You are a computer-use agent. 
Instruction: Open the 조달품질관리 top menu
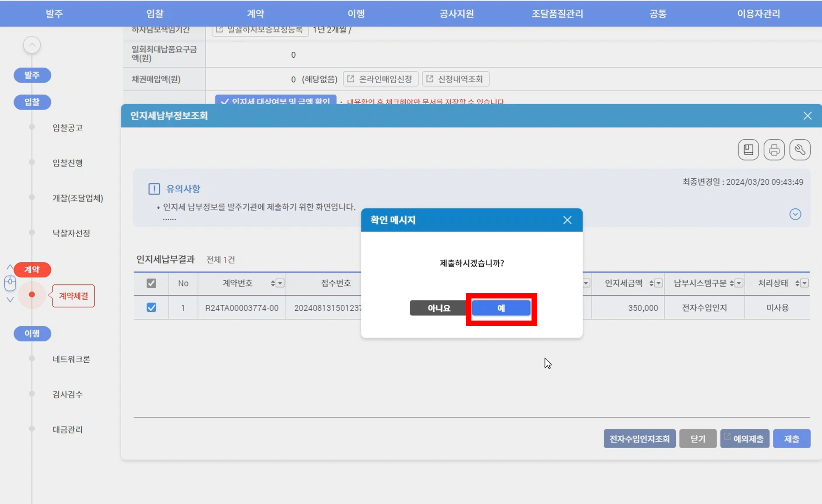point(557,14)
